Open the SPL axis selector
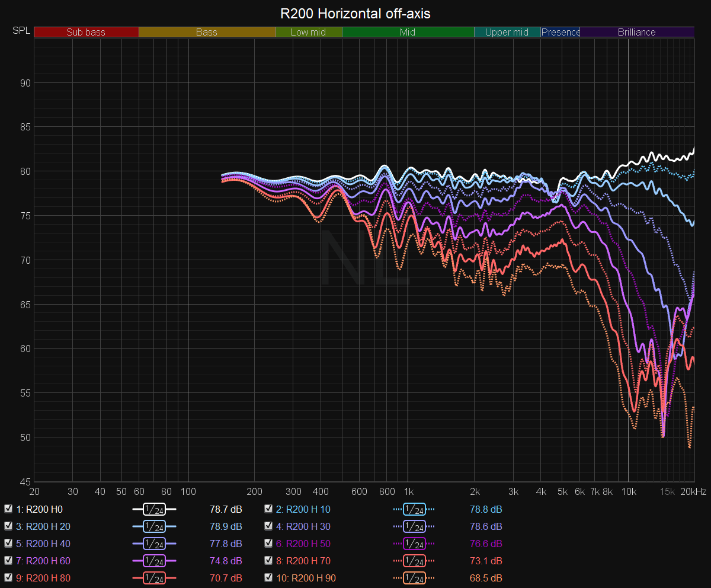The image size is (711, 588). click(x=21, y=31)
